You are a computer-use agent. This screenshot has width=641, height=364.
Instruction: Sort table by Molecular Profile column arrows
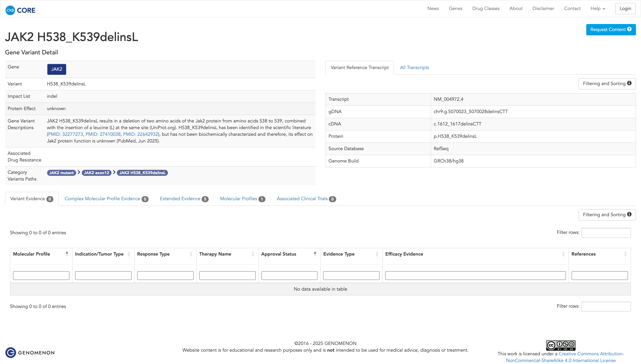tap(67, 254)
